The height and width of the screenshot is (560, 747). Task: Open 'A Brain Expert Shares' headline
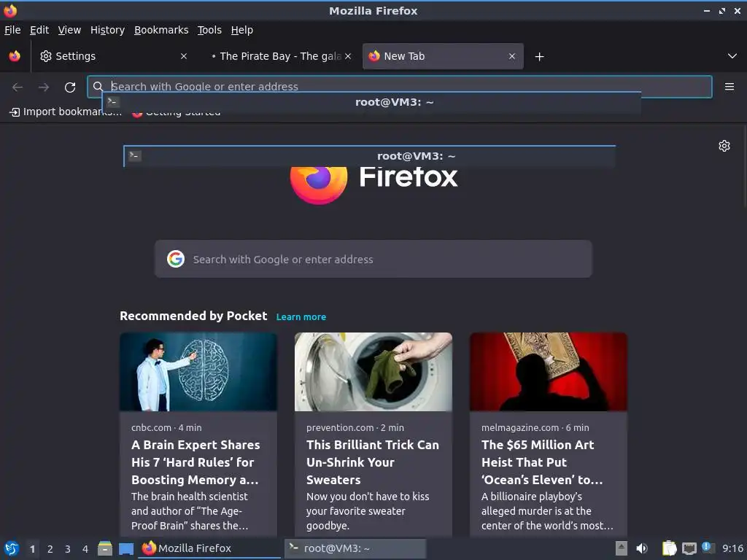point(196,462)
